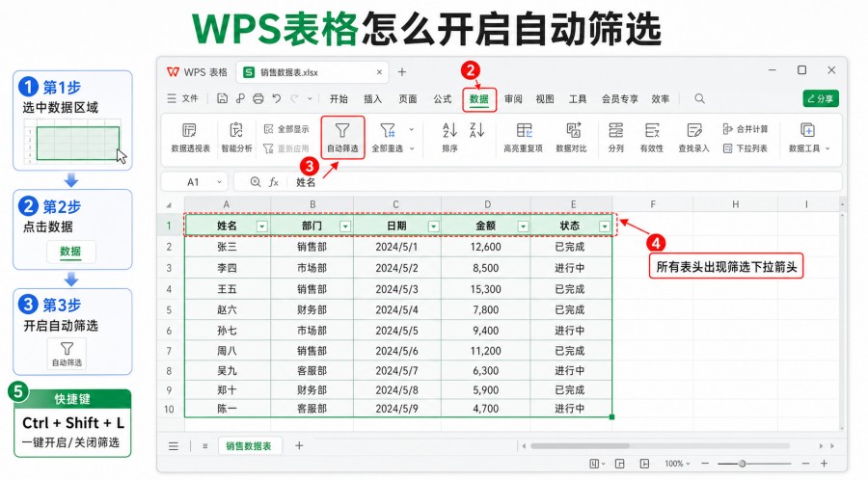Click the page layout view icon in status bar
Image resolution: width=868 pixels, height=480 pixels.
click(x=620, y=464)
